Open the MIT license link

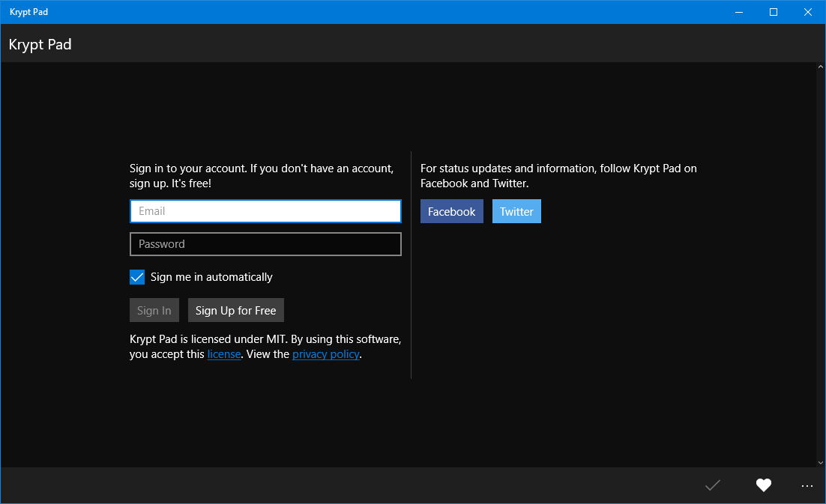[x=224, y=354]
